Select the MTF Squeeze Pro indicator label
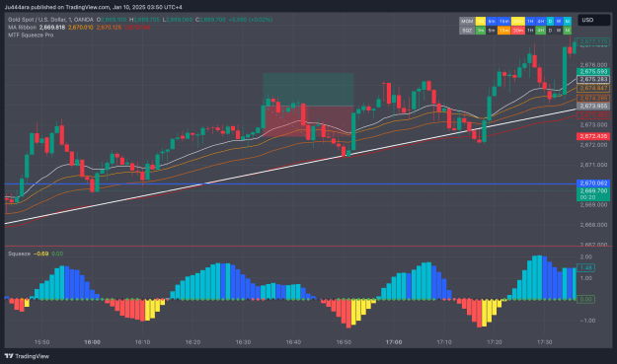The width and height of the screenshot is (617, 364). click(x=31, y=35)
